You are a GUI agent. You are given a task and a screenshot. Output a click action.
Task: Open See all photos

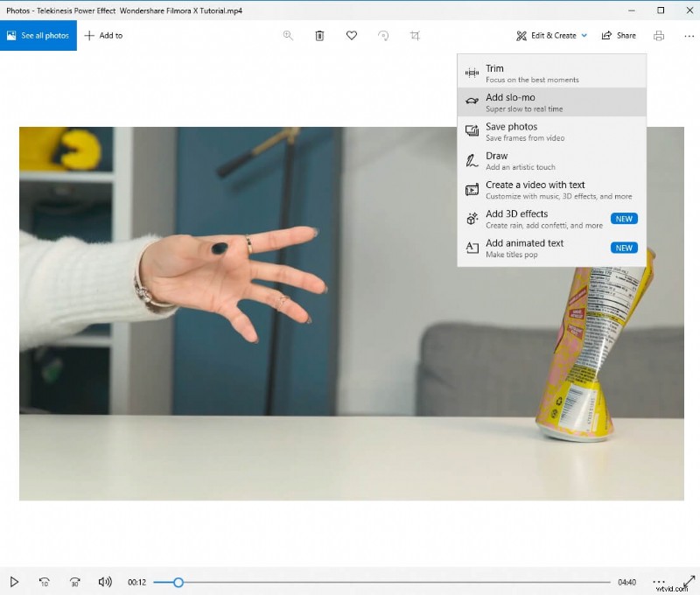click(x=38, y=36)
